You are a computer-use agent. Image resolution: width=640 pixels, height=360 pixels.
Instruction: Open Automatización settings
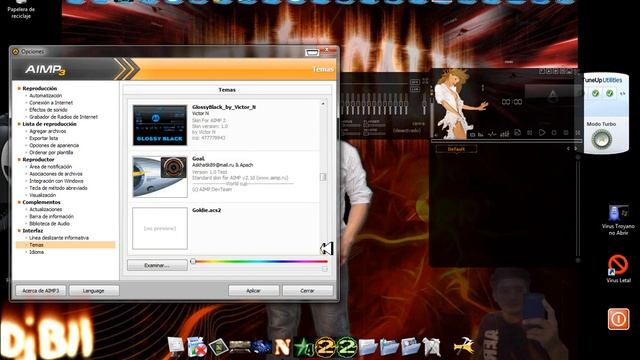point(45,96)
